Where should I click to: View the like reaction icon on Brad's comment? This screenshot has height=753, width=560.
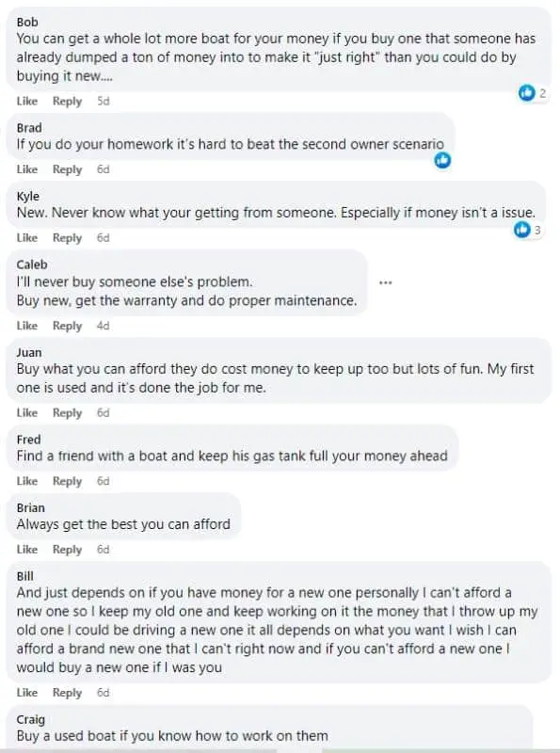442,160
